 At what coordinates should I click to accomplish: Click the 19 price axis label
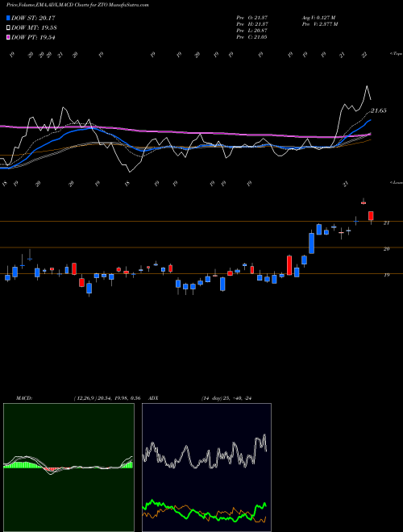pyautogui.click(x=386, y=275)
